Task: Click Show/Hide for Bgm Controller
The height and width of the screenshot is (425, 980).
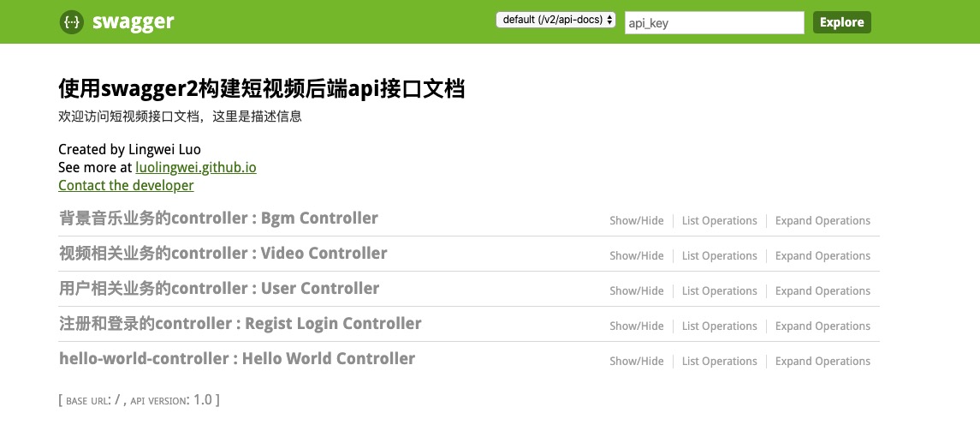Action: (x=636, y=220)
